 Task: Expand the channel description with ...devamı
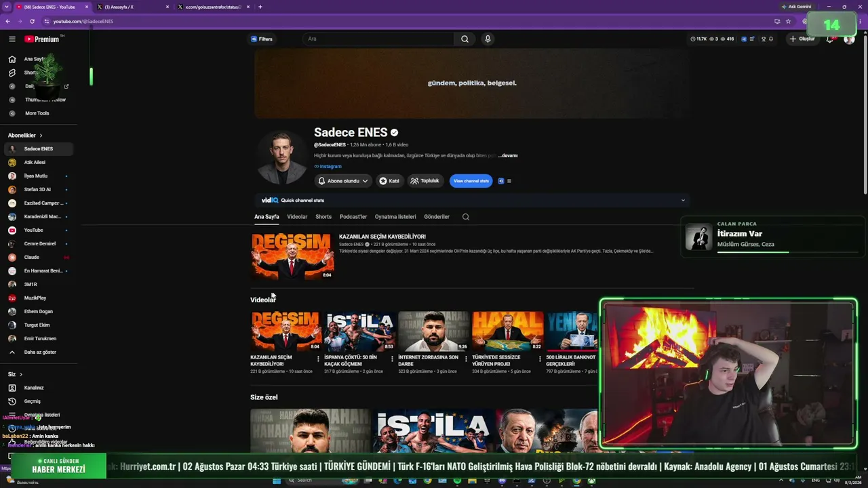pyautogui.click(x=508, y=156)
